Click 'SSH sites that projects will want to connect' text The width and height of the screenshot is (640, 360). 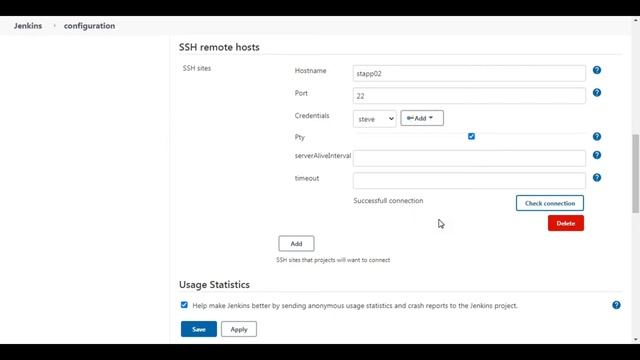pyautogui.click(x=333, y=260)
